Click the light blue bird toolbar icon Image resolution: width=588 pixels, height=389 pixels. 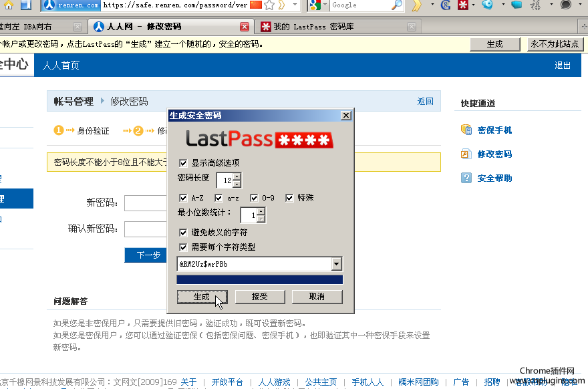point(487,5)
